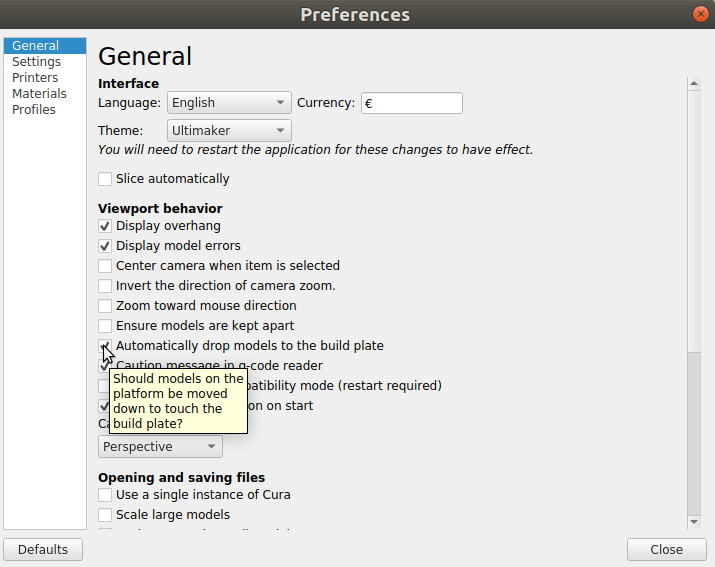Tick Ensure models are kept apart

[105, 326]
